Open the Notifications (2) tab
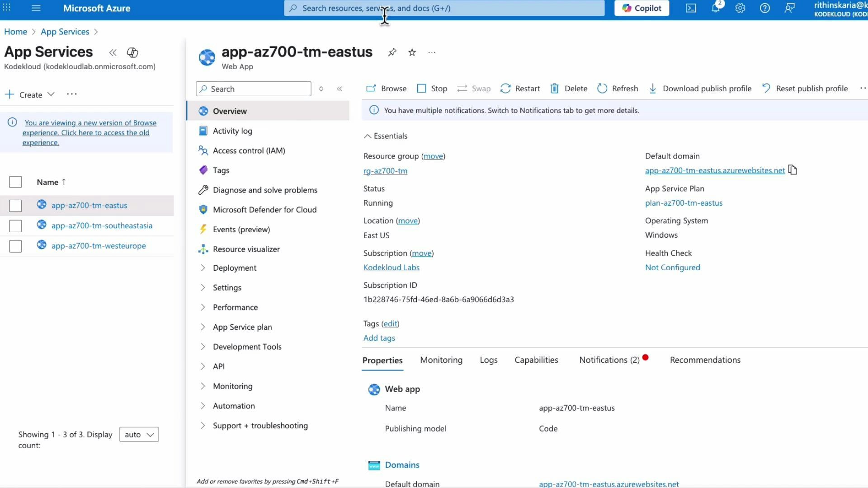The width and height of the screenshot is (868, 488). (608, 360)
